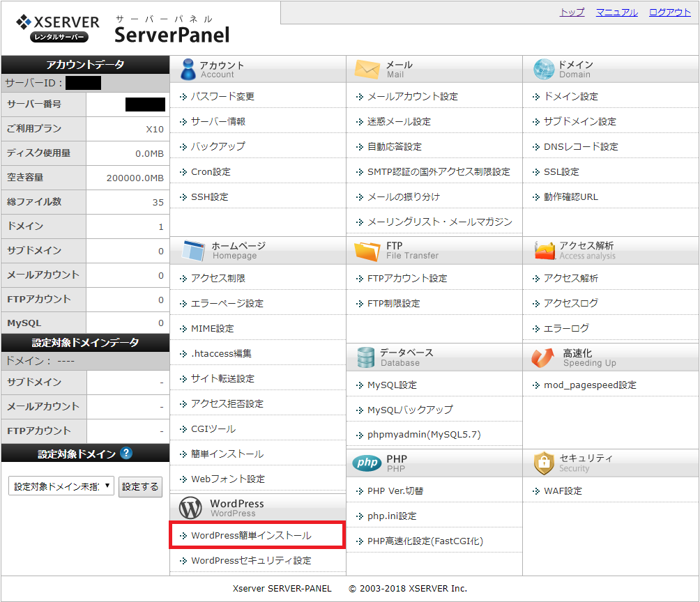
Task: Click the ドメイン globe icon
Action: click(544, 70)
